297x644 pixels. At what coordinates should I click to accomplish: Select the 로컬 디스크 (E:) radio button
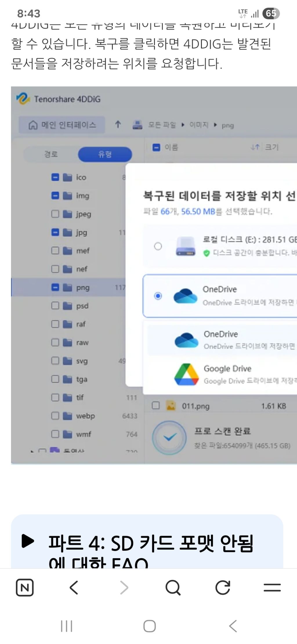pyautogui.click(x=158, y=246)
